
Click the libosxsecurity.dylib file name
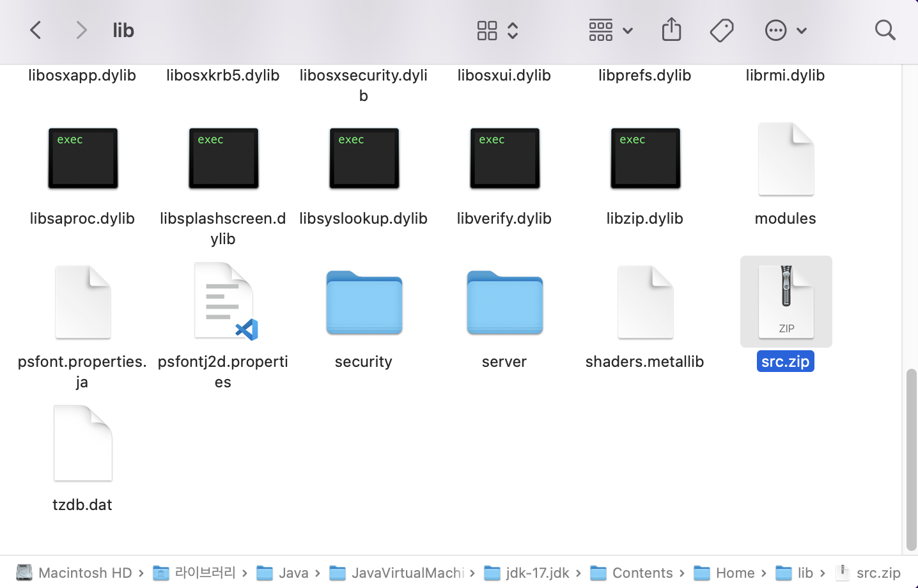[x=364, y=86]
